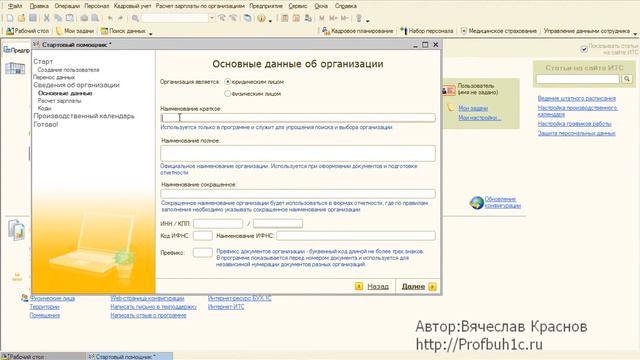Expand the dropdown arrow at main toolbar end

[368, 20]
